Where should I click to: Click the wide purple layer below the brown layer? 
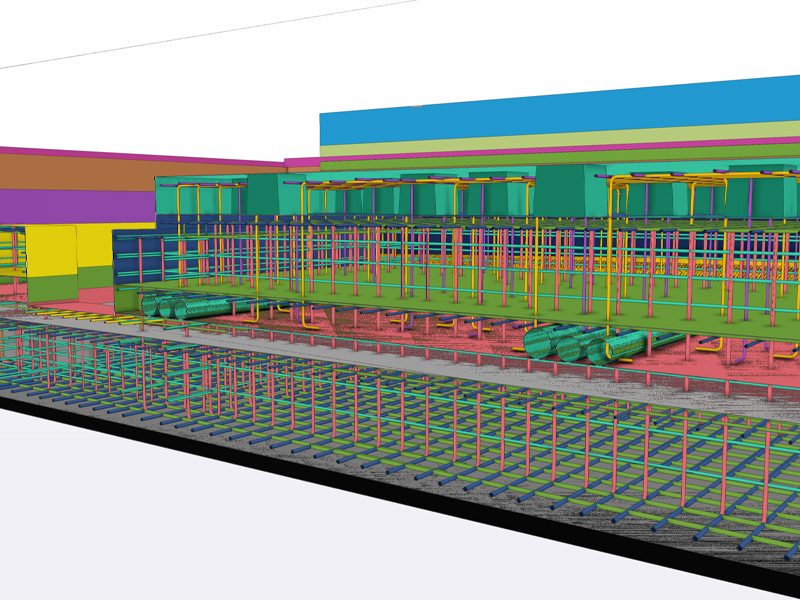click(x=77, y=206)
